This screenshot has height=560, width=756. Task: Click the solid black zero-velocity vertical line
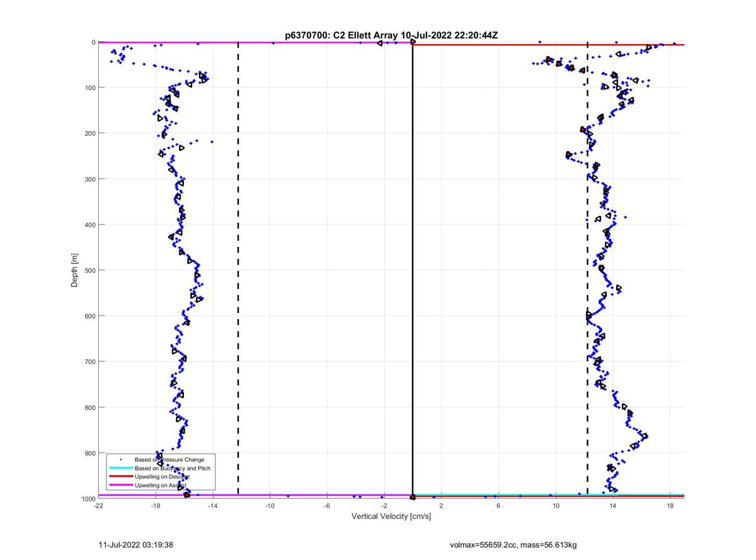click(x=413, y=271)
